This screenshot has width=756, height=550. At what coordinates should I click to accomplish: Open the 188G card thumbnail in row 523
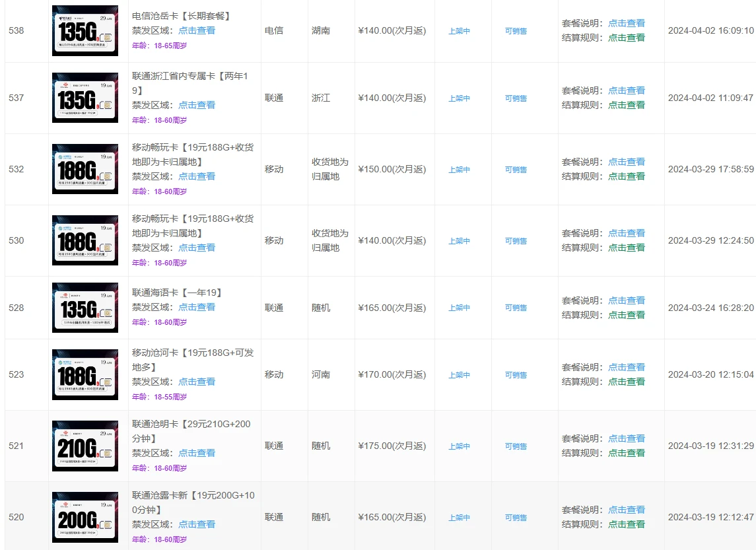(85, 374)
